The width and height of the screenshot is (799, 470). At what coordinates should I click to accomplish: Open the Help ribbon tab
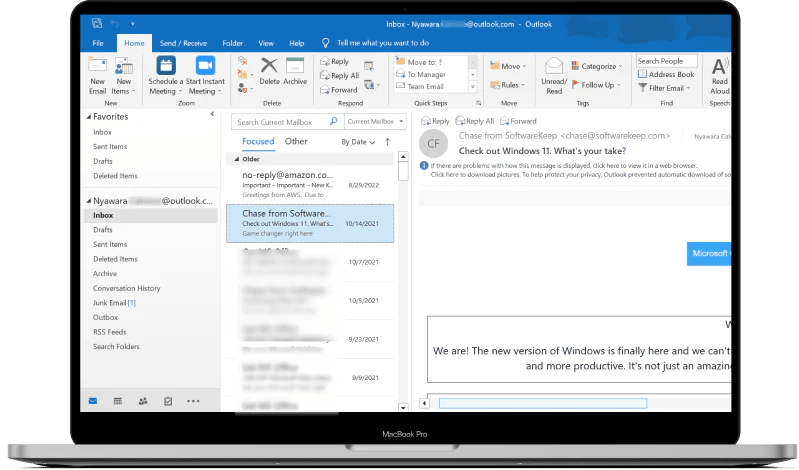[297, 43]
